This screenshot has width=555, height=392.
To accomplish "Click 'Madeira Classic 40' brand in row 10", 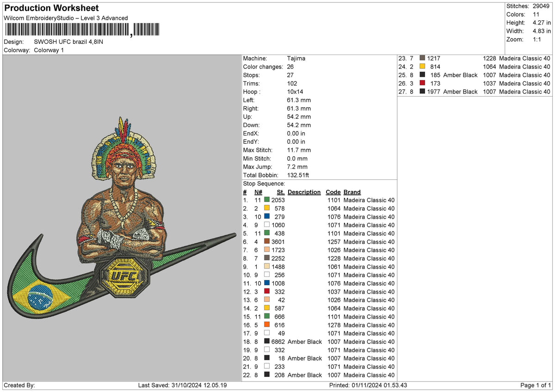I will point(369,275).
